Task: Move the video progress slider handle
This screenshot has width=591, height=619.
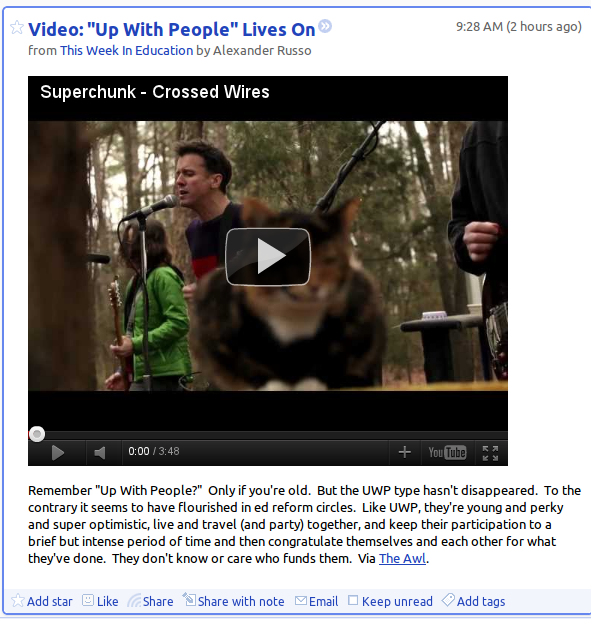Action: pos(37,434)
